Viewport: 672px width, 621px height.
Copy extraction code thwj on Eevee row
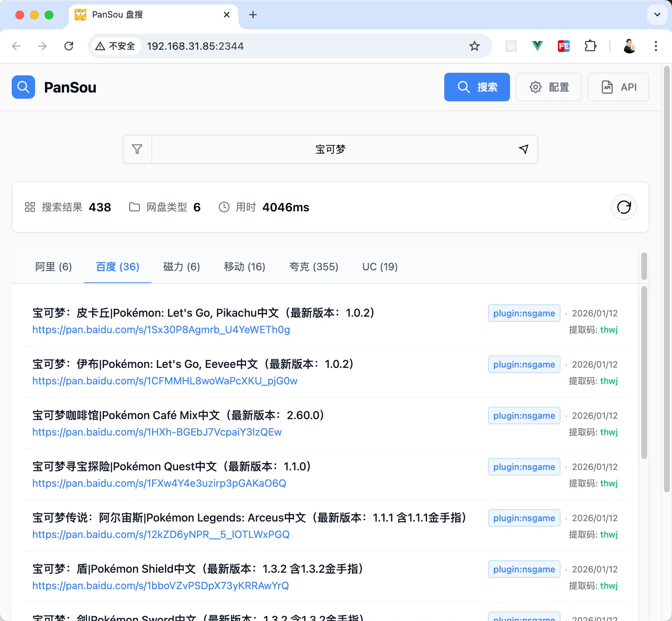tap(609, 381)
